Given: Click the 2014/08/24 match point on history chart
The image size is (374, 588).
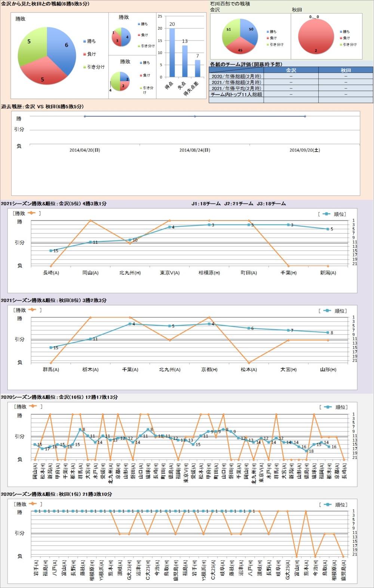Looking at the screenshot, I should point(195,116).
